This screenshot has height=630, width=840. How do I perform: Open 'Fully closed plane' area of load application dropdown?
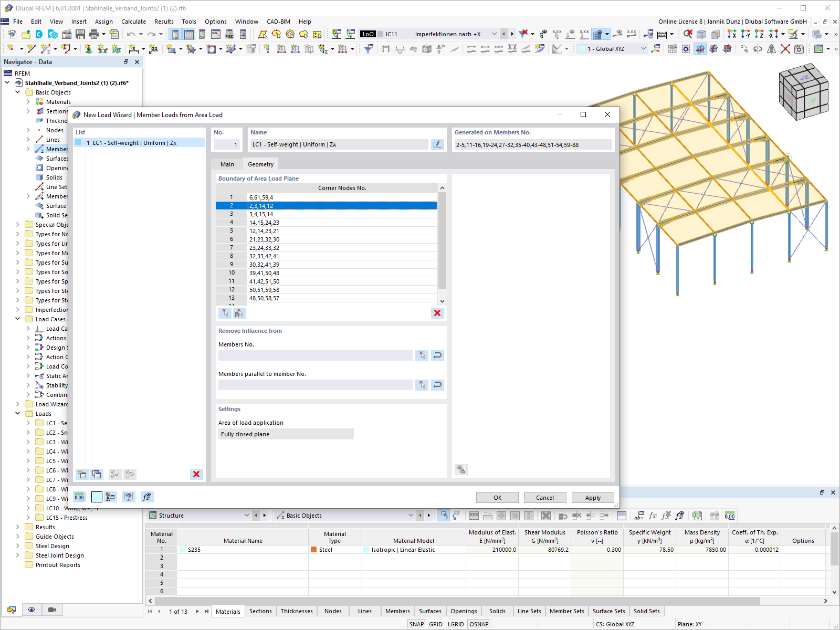point(286,434)
